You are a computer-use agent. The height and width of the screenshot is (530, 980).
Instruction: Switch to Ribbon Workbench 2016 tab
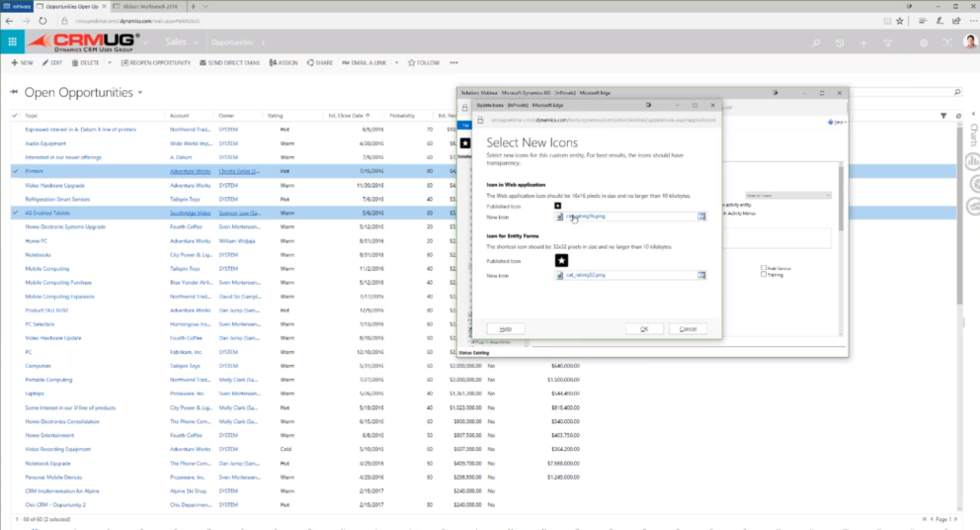pyautogui.click(x=149, y=6)
